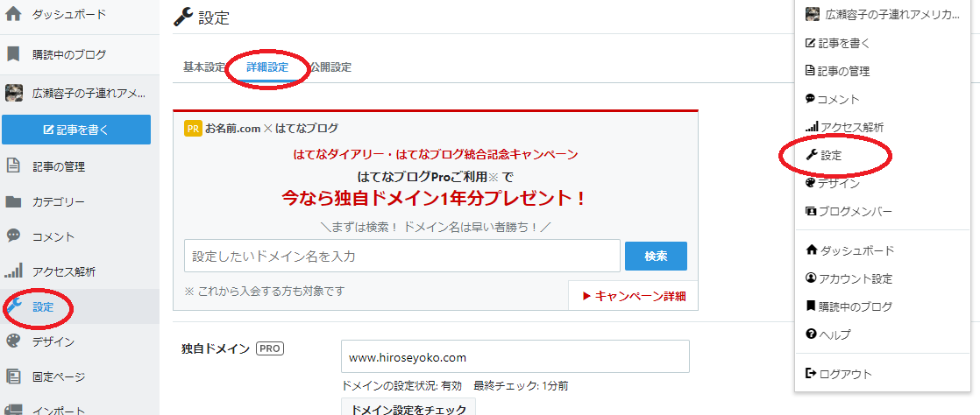Image resolution: width=980 pixels, height=415 pixels.
Task: Click the speech bubble icon for コメント in sidebar
Action: [x=13, y=236]
